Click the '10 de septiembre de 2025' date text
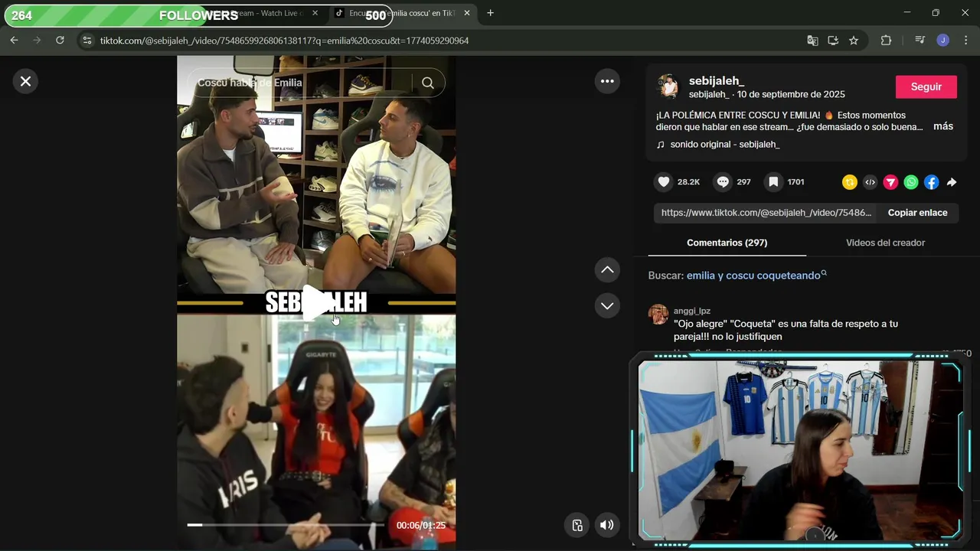Viewport: 980px width, 551px height. click(791, 94)
